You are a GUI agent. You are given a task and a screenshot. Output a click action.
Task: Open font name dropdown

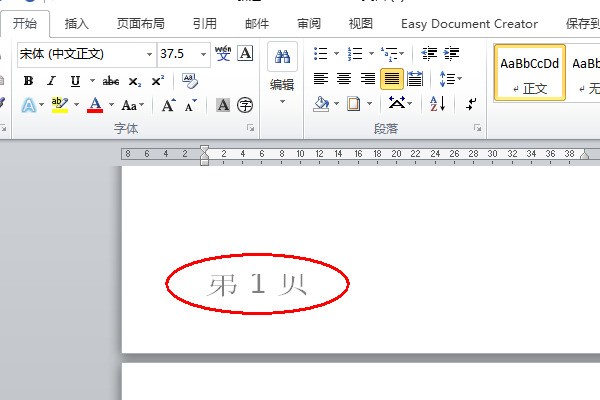pyautogui.click(x=150, y=54)
